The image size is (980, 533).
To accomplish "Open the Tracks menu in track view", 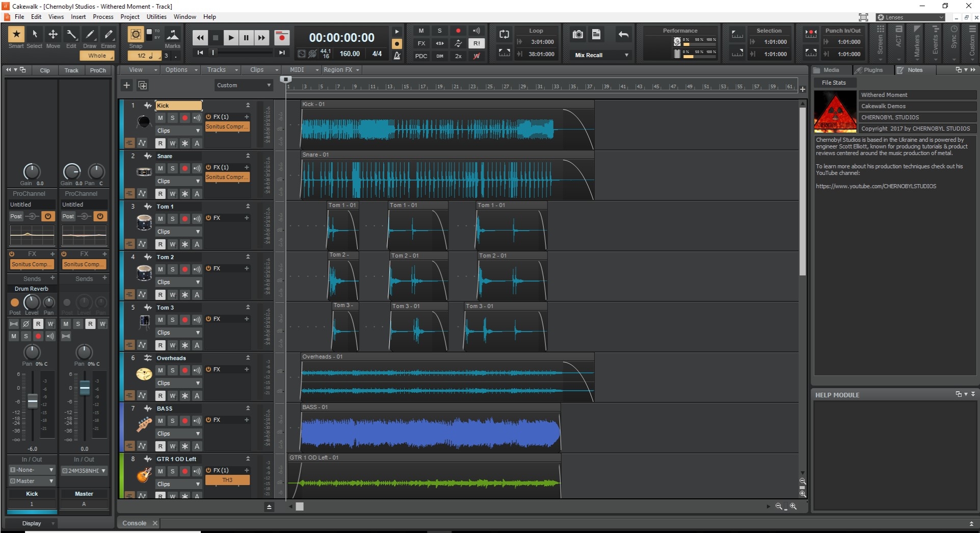I will [222, 70].
